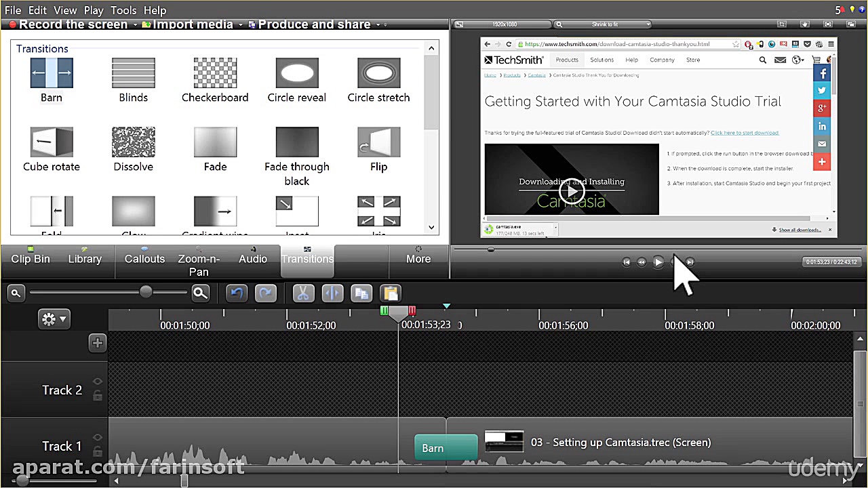
Task: Select the 03 - Setting up Camtasia.trec clip
Action: pyautogui.click(x=650, y=443)
